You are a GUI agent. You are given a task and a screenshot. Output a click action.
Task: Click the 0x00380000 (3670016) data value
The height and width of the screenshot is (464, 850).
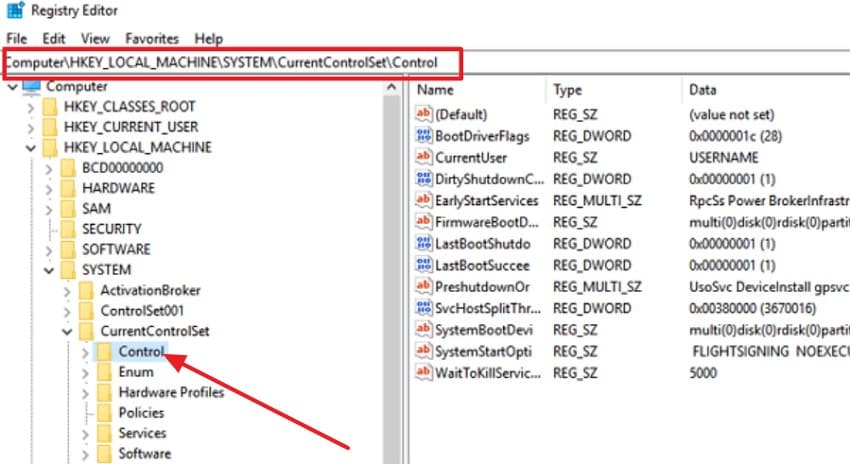752,308
